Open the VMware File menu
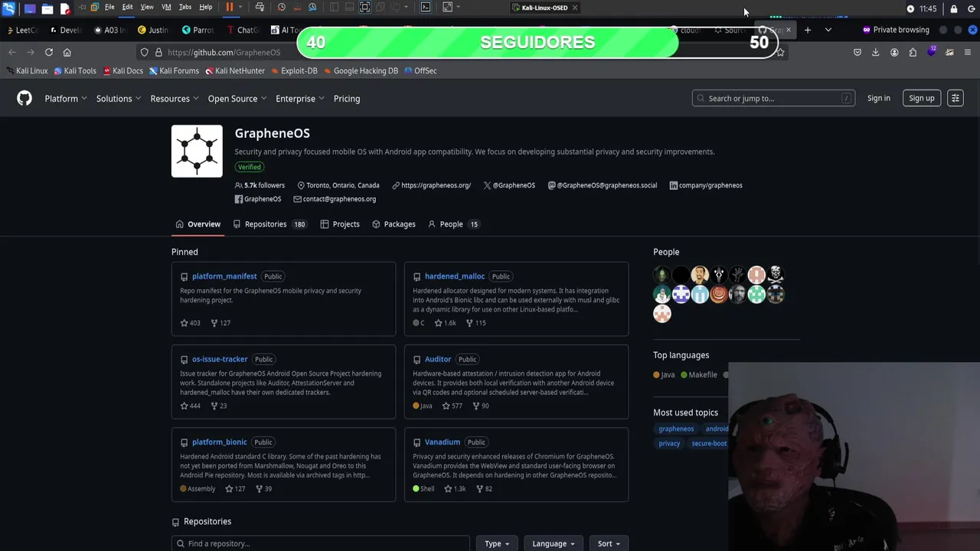The height and width of the screenshot is (551, 980). [109, 7]
